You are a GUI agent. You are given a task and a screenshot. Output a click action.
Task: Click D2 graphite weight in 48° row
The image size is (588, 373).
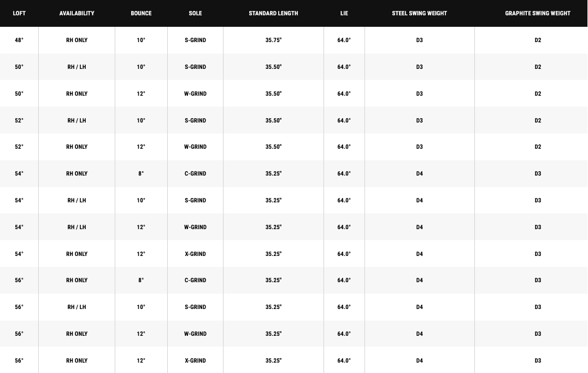click(x=537, y=40)
